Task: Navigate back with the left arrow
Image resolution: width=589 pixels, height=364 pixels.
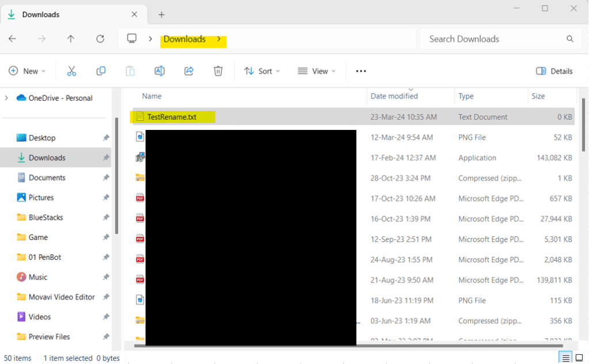Action: click(13, 39)
